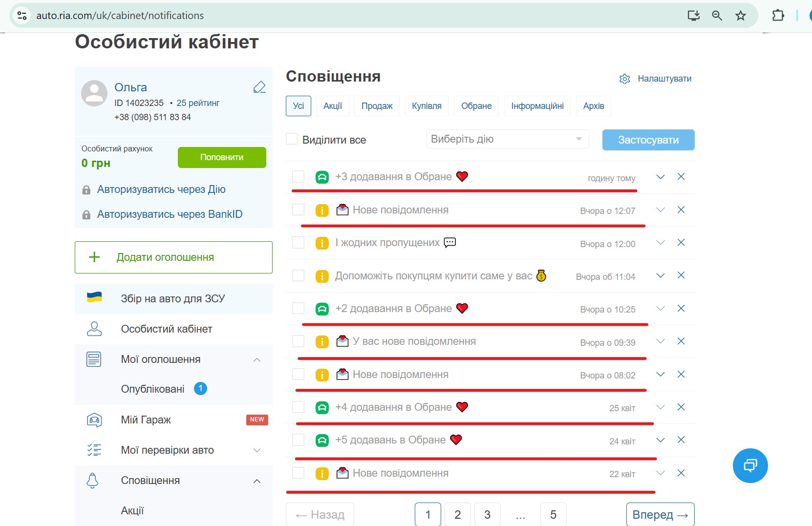Tick the 'Виділити все' checkbox
The width and height of the screenshot is (812, 526).
(x=292, y=139)
